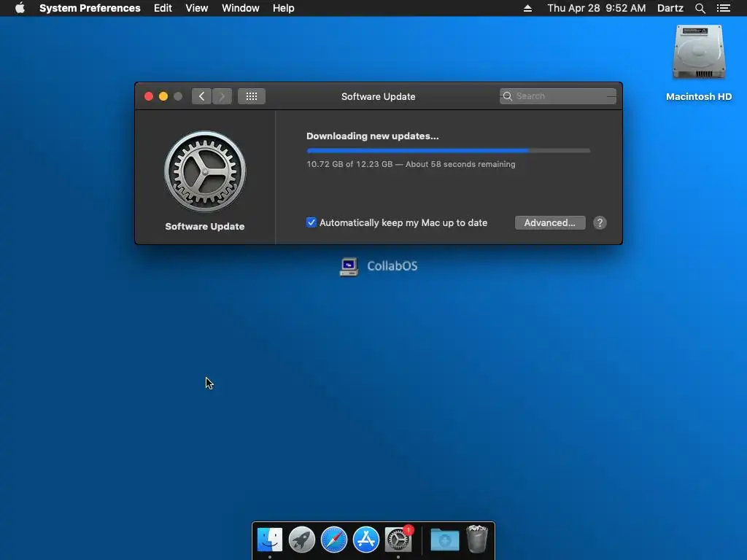The height and width of the screenshot is (560, 747).
Task: Open the Apple menu
Action: pos(20,8)
